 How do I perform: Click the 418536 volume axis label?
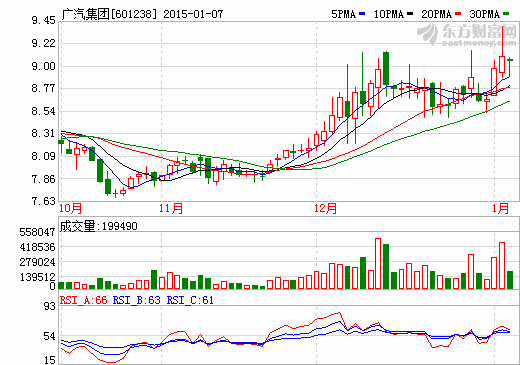pyautogui.click(x=37, y=247)
